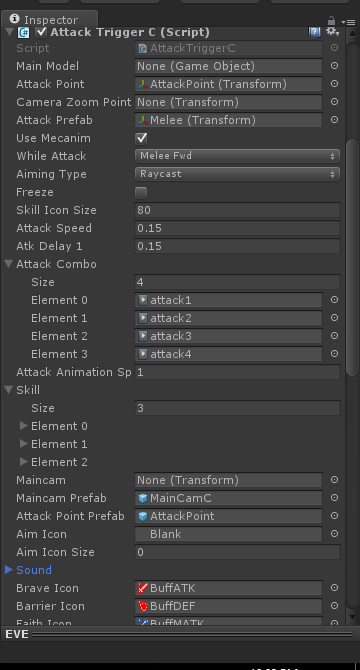Open the Aiming Type dropdown
The width and height of the screenshot is (360, 670).
pos(237,174)
